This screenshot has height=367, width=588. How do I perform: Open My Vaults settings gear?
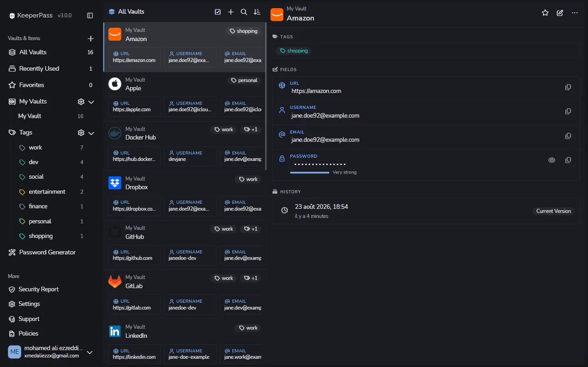point(81,102)
